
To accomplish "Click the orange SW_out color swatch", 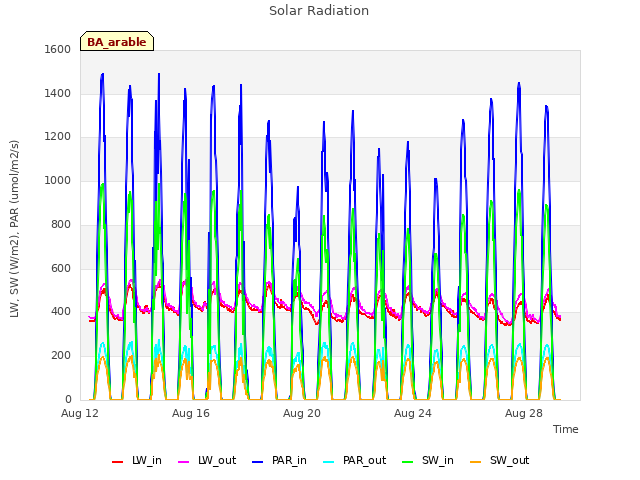I will coord(476,462).
